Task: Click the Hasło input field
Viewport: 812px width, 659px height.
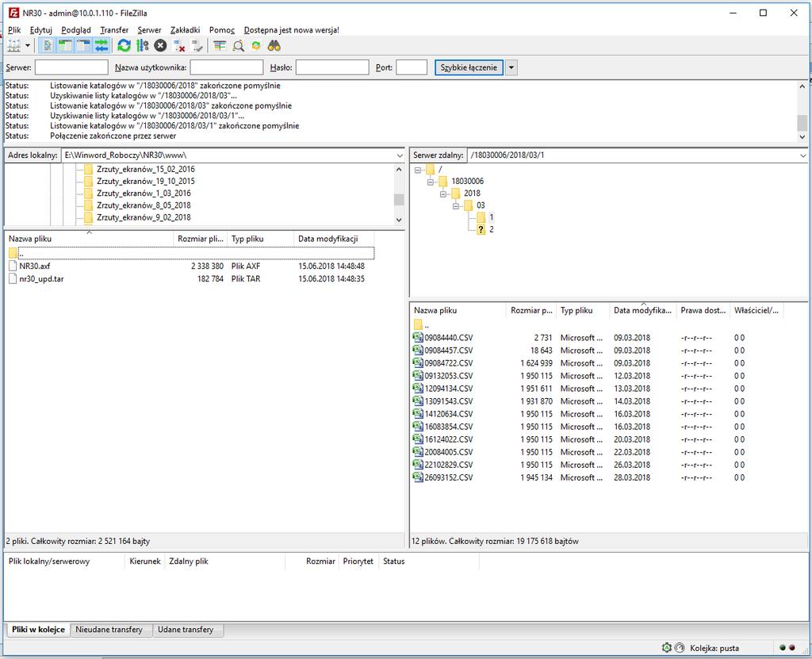Action: pyautogui.click(x=332, y=67)
